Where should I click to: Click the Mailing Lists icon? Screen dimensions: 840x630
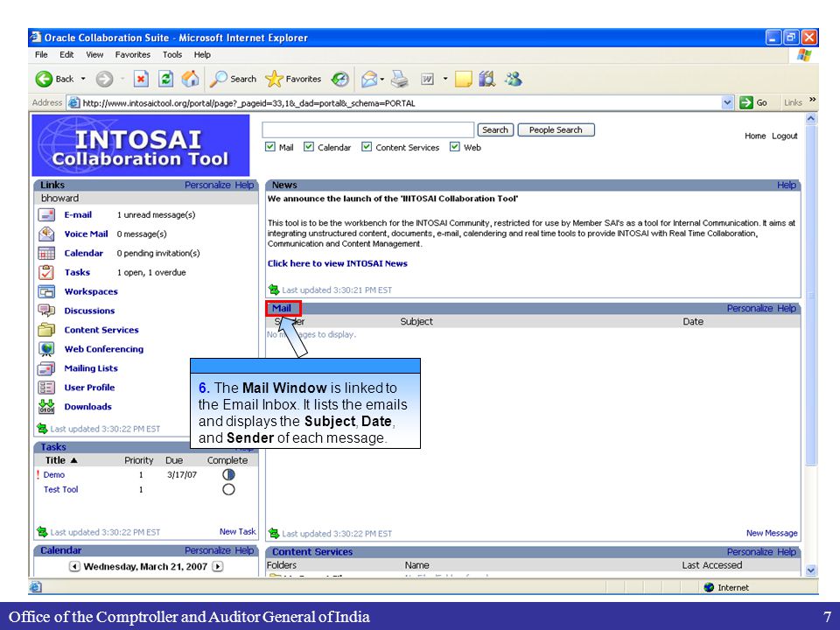pyautogui.click(x=46, y=368)
